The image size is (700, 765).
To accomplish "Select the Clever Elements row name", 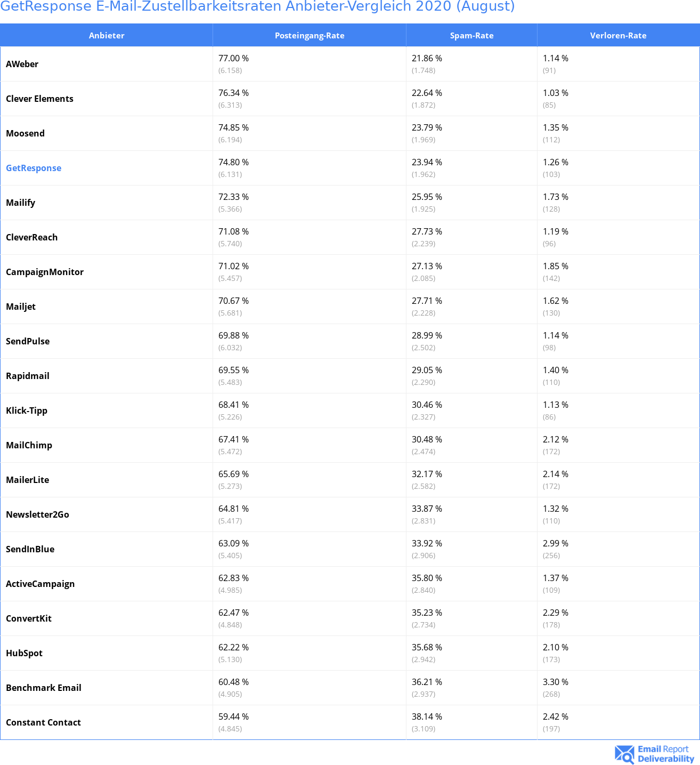I will pos(39,99).
